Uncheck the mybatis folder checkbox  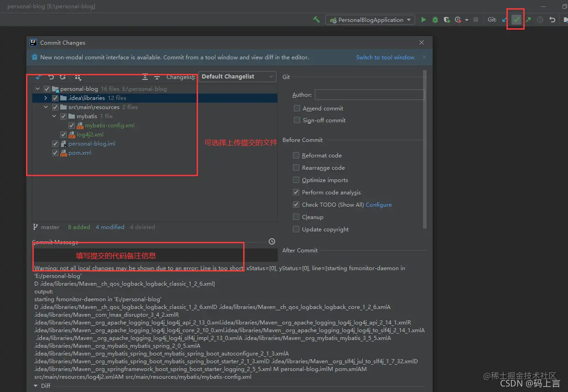pyautogui.click(x=63, y=116)
